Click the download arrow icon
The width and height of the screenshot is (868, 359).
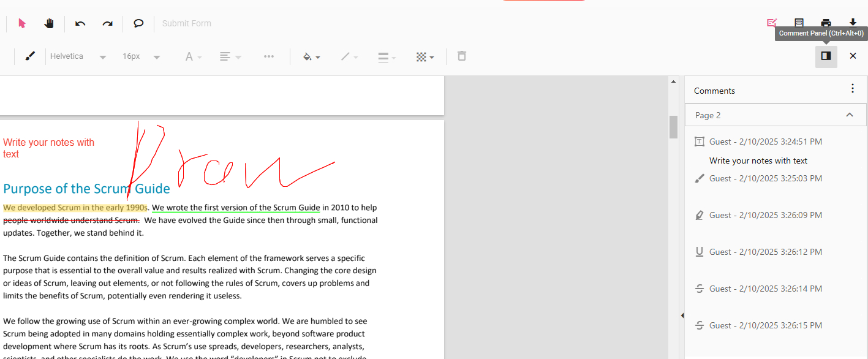point(853,23)
